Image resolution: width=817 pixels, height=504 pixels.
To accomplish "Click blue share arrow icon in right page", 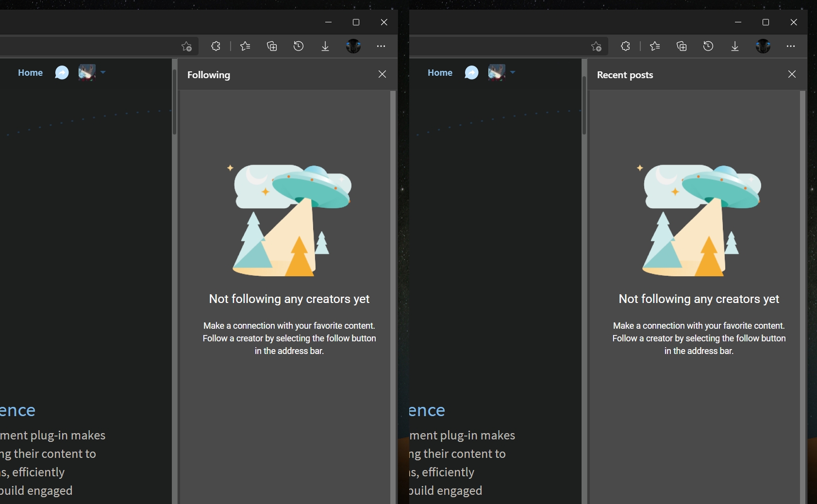I will click(x=471, y=73).
